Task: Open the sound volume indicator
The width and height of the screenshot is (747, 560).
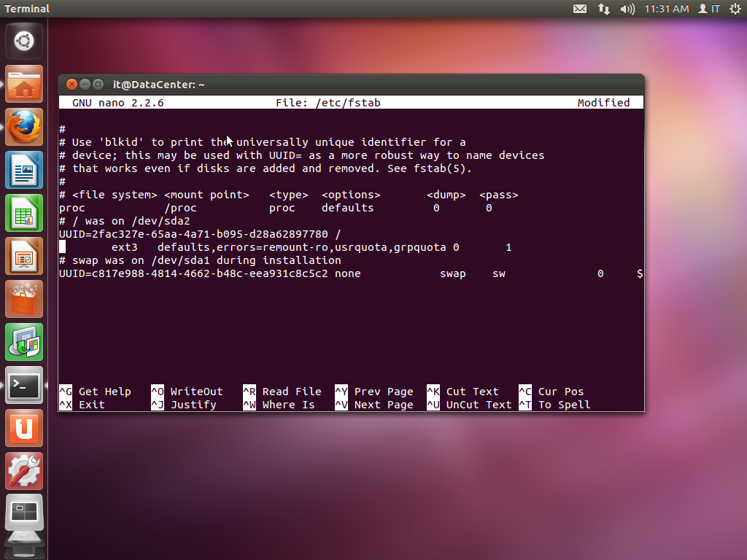Action: click(x=627, y=9)
